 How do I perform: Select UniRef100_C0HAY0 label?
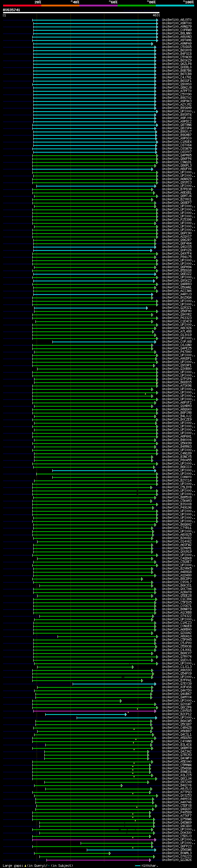(177, 477)
